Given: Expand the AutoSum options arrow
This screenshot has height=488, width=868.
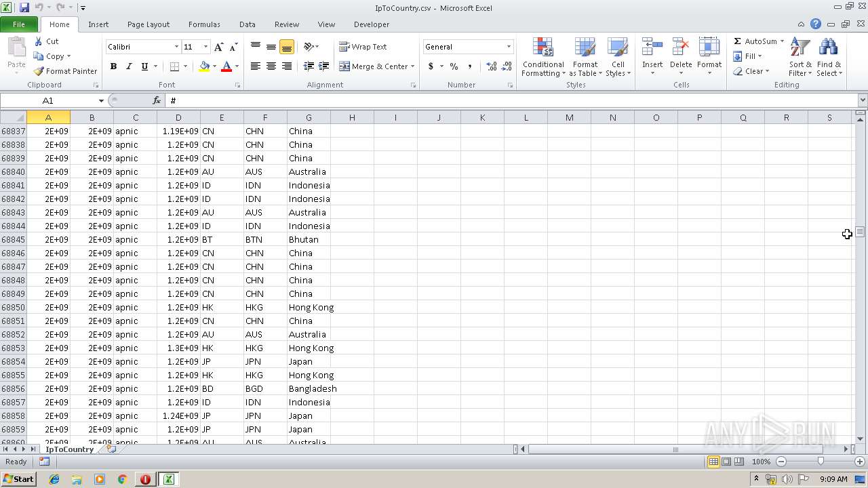Looking at the screenshot, I should tap(782, 41).
